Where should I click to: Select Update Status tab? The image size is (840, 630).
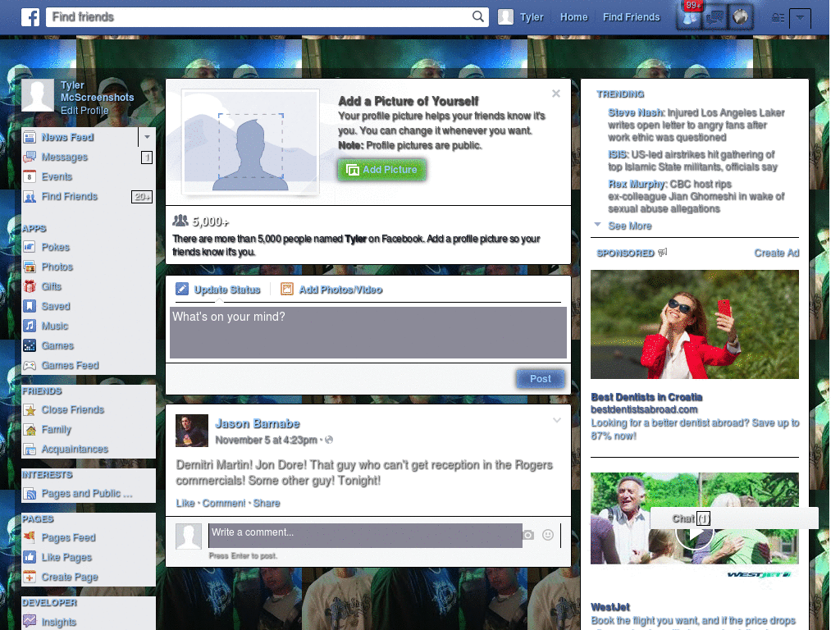218,290
